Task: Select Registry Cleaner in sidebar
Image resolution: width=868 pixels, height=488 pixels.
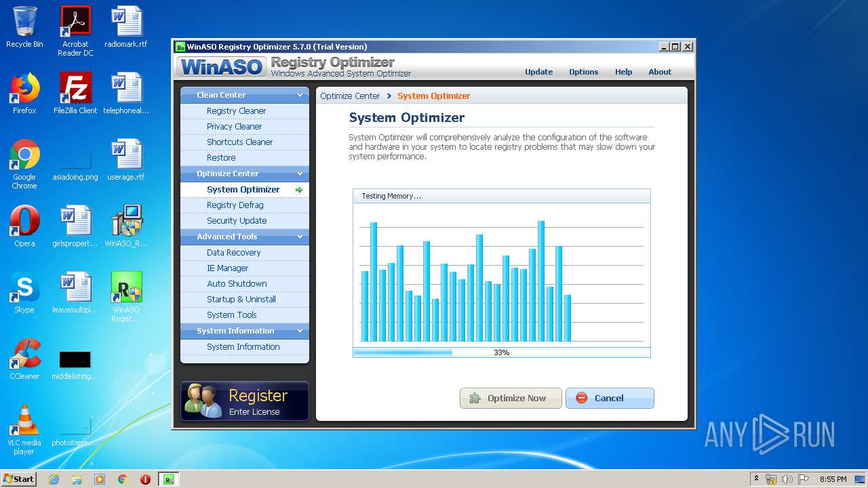Action: pos(245,111)
